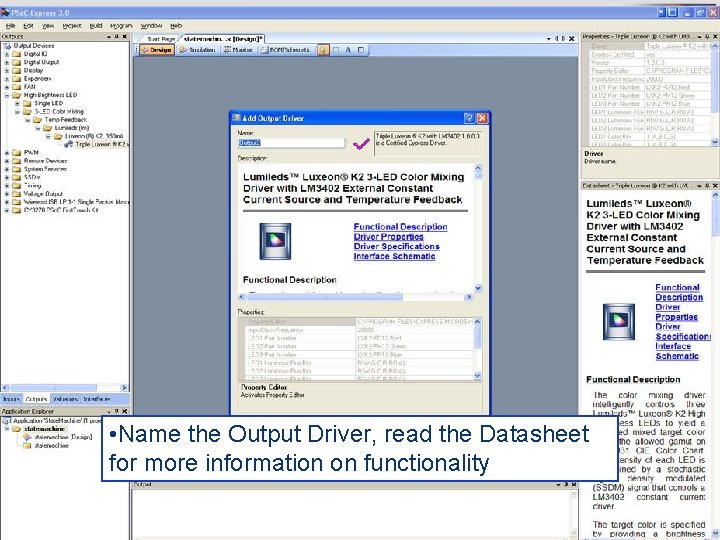Click dialog description scroll down arrow
Image resolution: width=720 pixels, height=540 pixels.
point(478,288)
